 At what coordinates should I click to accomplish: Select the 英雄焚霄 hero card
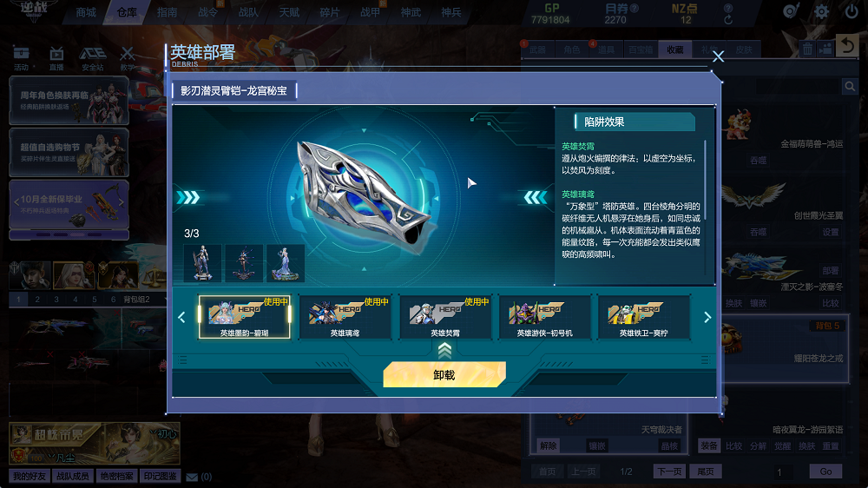[445, 317]
